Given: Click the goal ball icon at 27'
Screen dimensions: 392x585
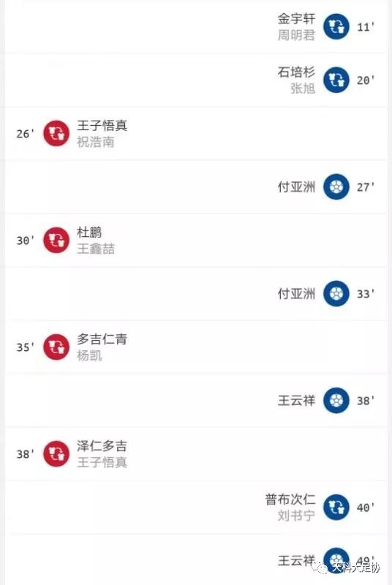Looking at the screenshot, I should click(336, 186).
